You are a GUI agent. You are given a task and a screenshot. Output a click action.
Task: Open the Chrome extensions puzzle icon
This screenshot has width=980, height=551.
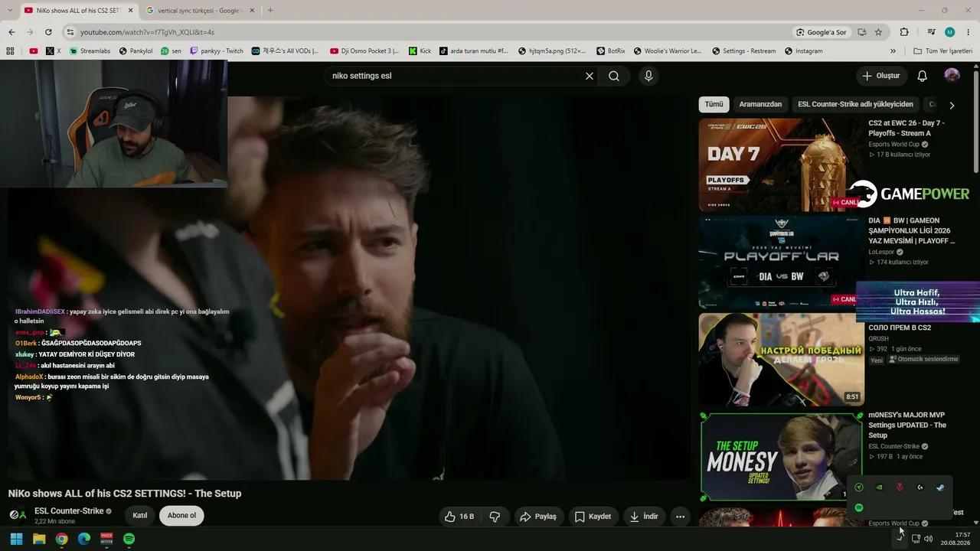tap(904, 32)
